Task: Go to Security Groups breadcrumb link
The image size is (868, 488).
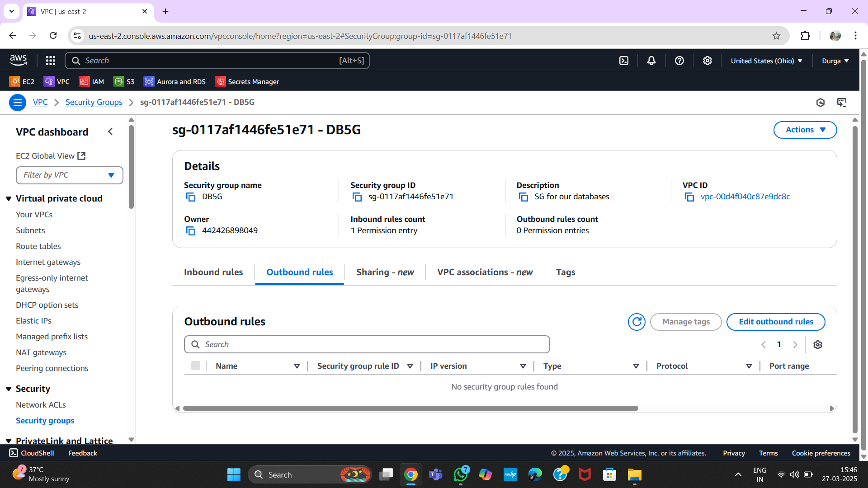Action: (94, 102)
